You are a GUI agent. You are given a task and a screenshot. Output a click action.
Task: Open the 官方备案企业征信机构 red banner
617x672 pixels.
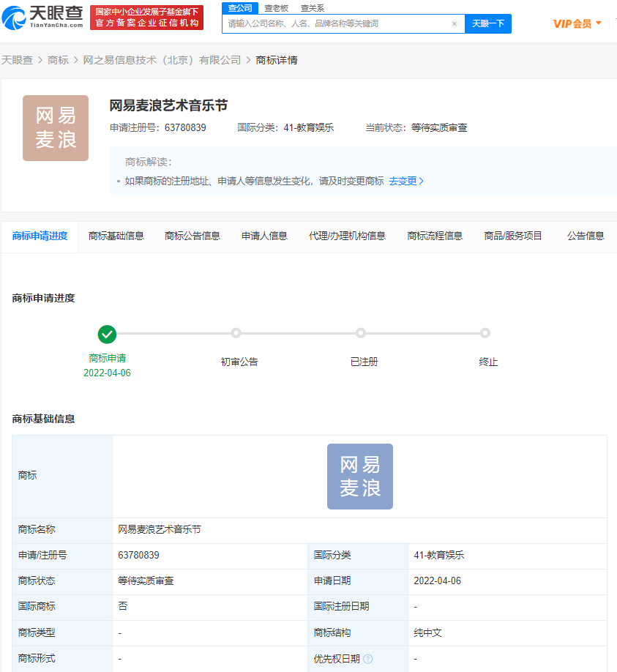(146, 18)
